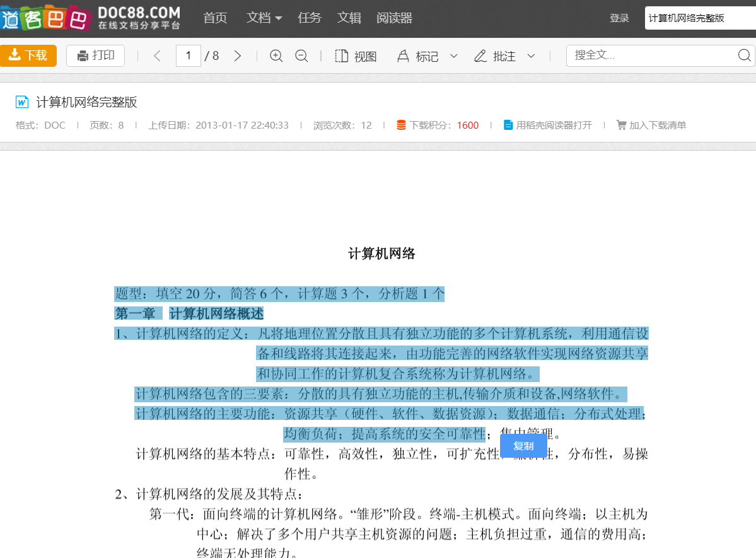Click the orange 下载 download button

28,55
